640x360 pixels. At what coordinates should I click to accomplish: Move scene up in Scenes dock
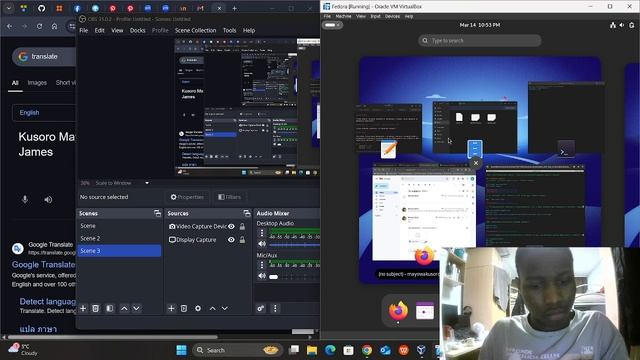[x=124, y=309]
